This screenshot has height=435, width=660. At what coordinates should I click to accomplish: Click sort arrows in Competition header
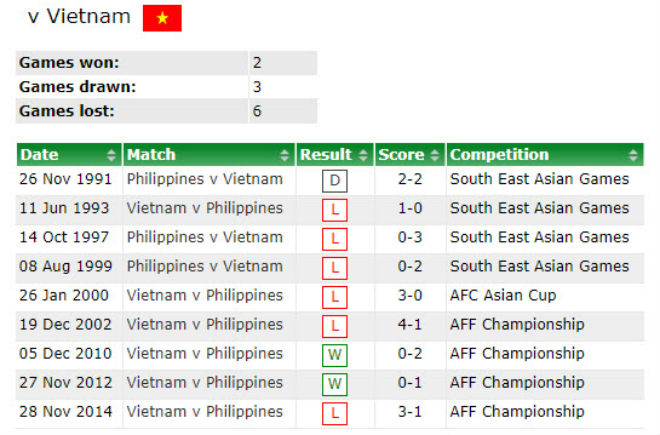(632, 155)
